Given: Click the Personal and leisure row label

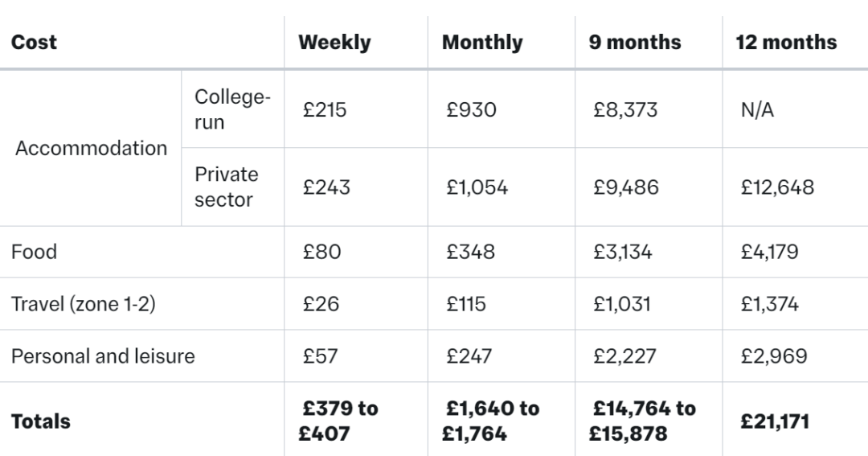Looking at the screenshot, I should tap(103, 356).
